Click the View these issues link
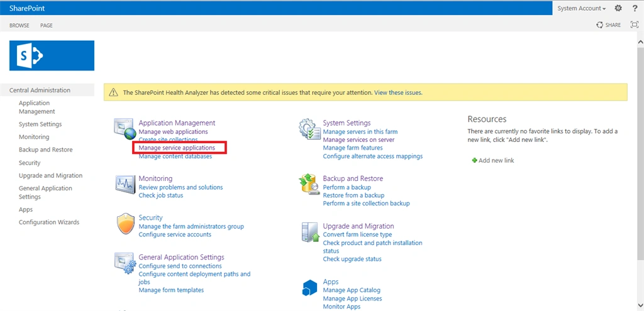Image resolution: width=644 pixels, height=311 pixels. [398, 93]
